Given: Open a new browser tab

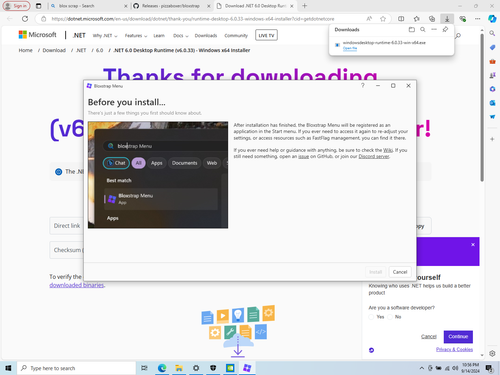Looking at the screenshot, I should (304, 6).
